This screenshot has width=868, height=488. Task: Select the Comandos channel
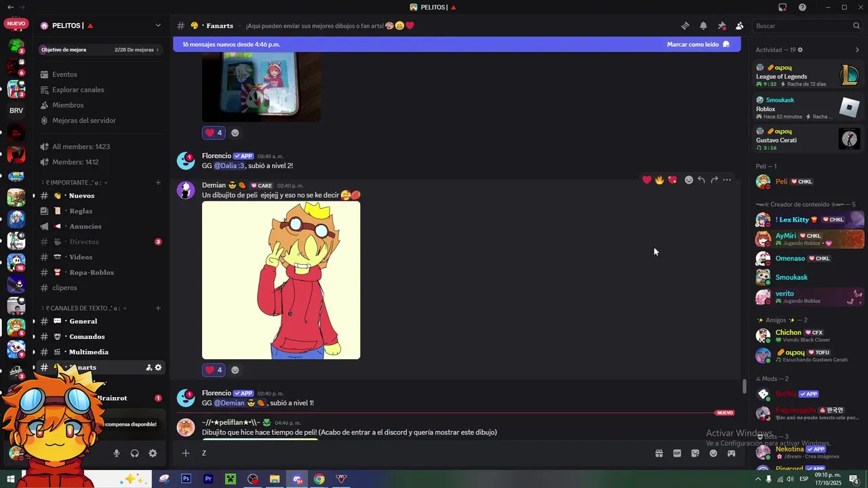click(x=100, y=337)
